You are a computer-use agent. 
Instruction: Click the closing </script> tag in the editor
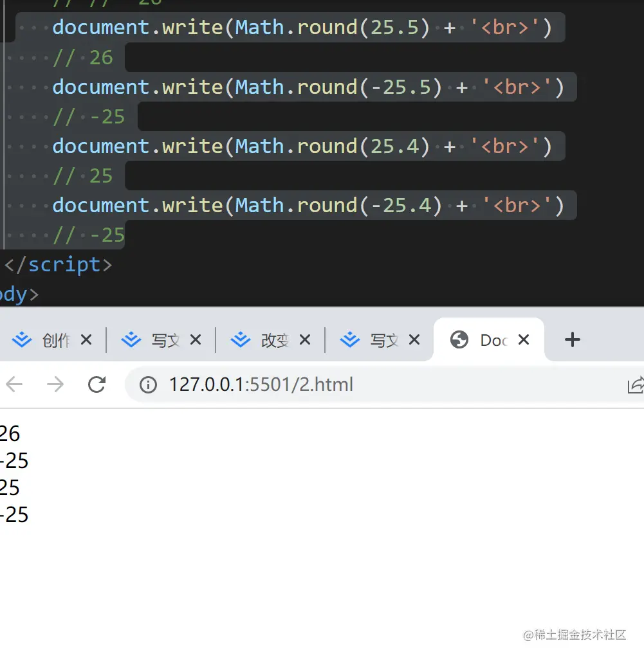click(x=58, y=265)
